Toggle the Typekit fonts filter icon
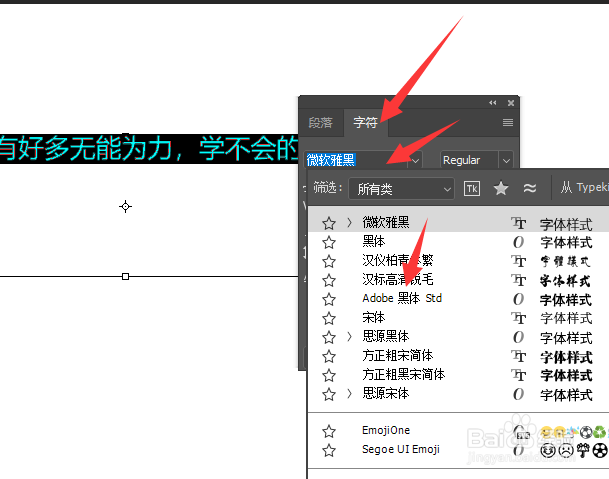Screen dimensions: 609x479 472,189
